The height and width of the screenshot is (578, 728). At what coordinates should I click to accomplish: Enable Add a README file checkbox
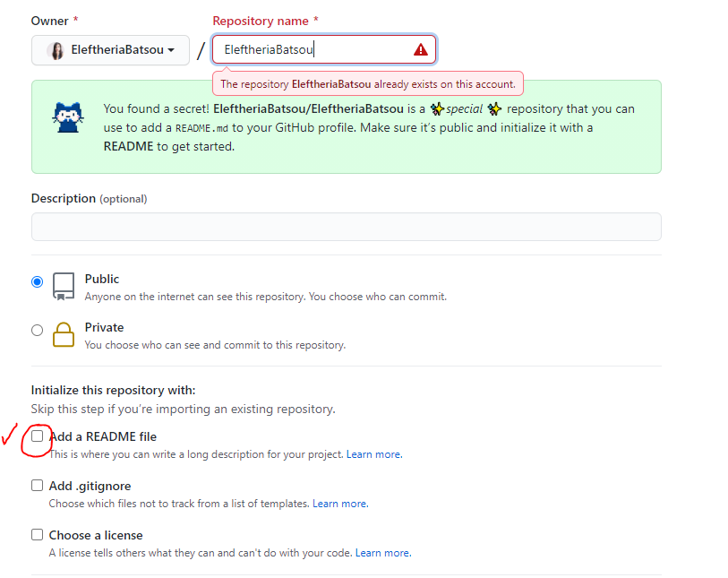[37, 436]
